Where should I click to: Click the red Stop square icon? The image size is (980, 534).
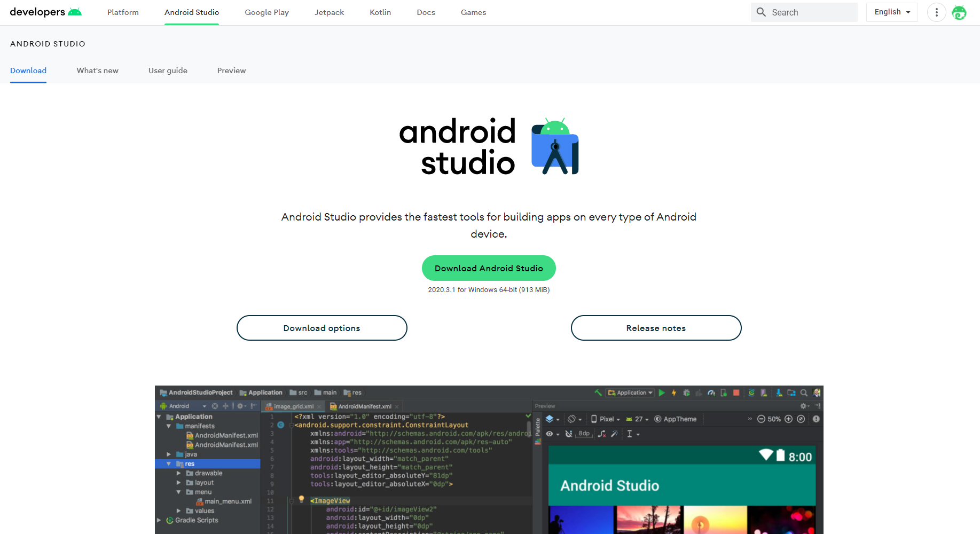point(736,393)
